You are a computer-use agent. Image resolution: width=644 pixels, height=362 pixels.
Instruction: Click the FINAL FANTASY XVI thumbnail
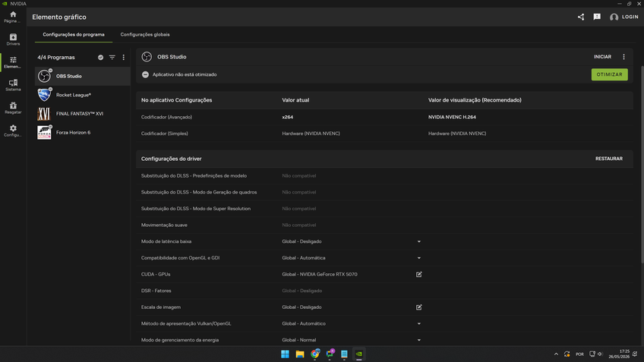[44, 114]
